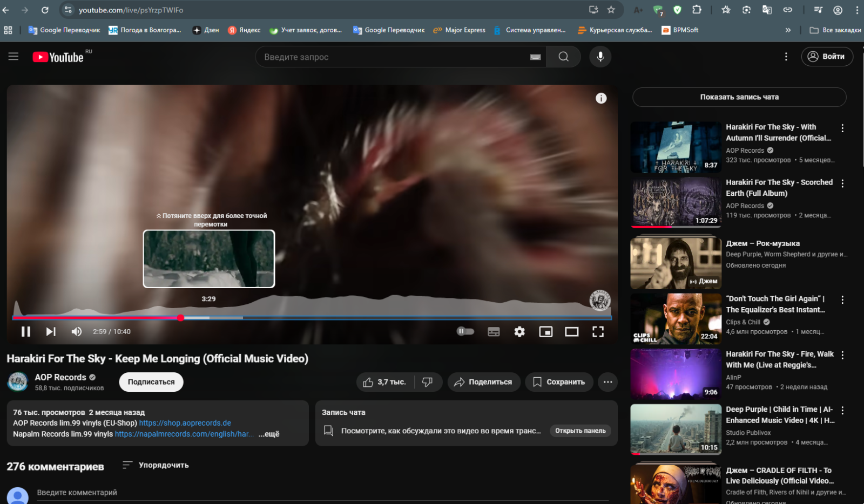Seek on the video progress bar
864x504 pixels.
pos(312,318)
